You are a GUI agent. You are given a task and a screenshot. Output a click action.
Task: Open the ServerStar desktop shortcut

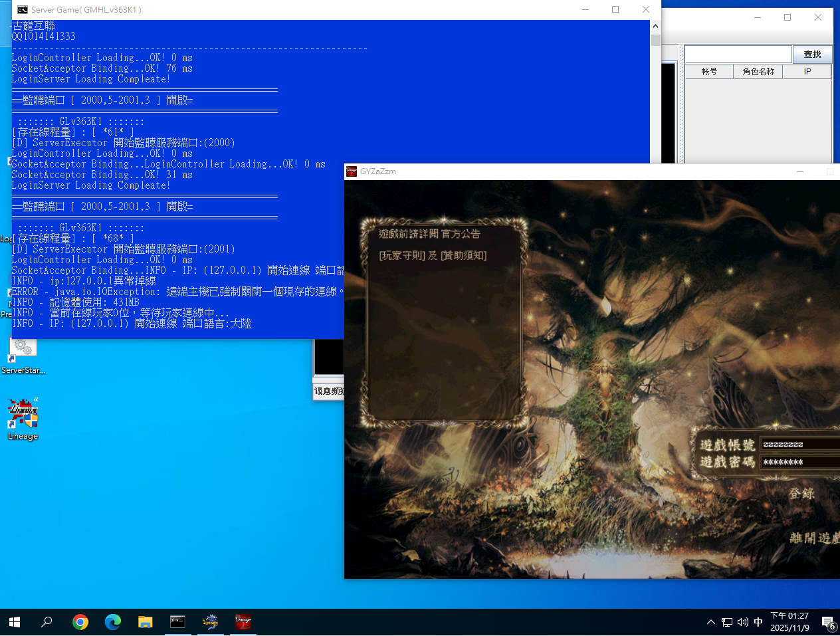[x=23, y=355]
